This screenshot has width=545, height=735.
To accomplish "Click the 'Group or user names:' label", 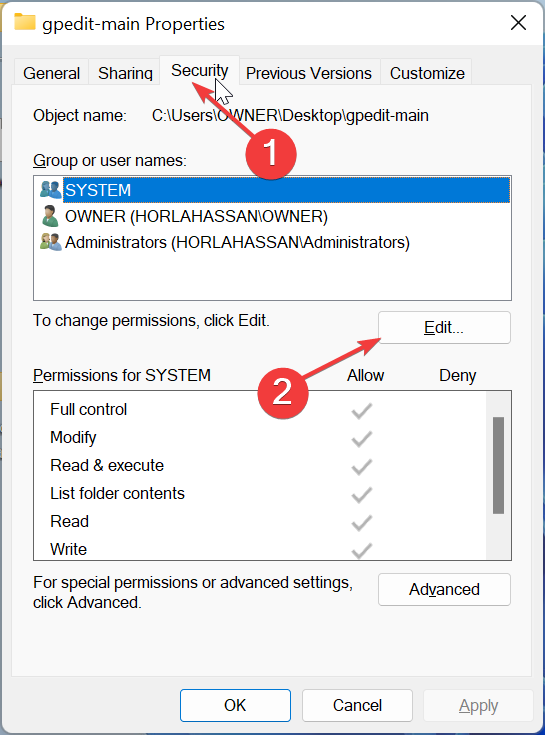I will pos(110,161).
